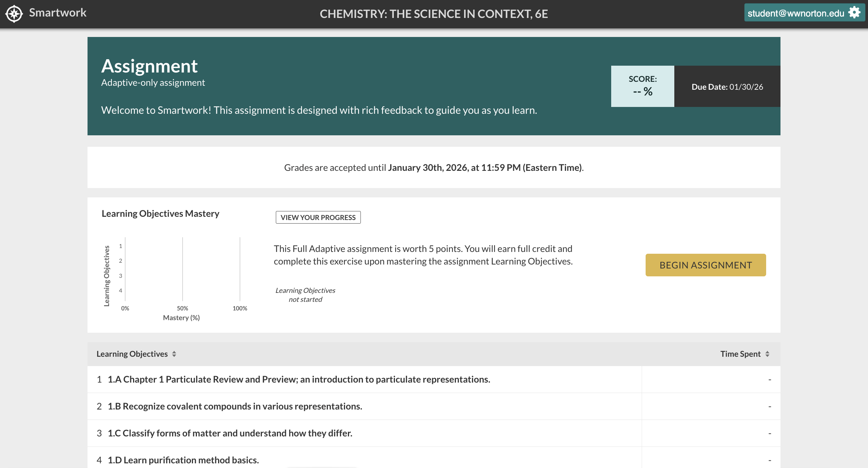Screen dimensions: 868x468
Task: Select the Learning Objectives column header
Action: 132,354
